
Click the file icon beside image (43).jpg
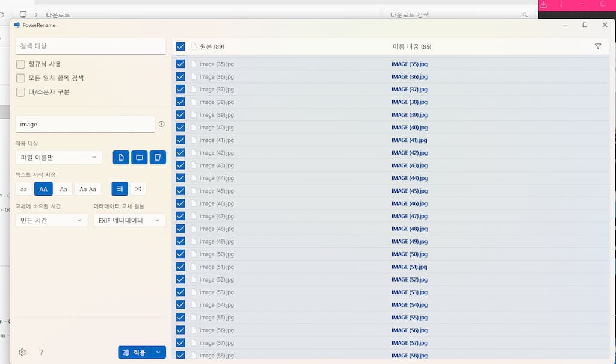tap(194, 165)
